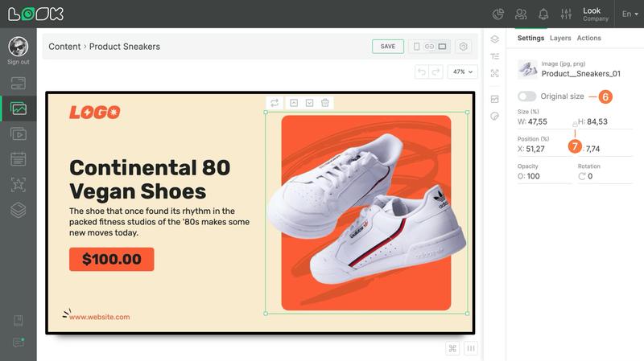Toggle the Original size switch
The width and height of the screenshot is (644, 361).
tap(526, 96)
